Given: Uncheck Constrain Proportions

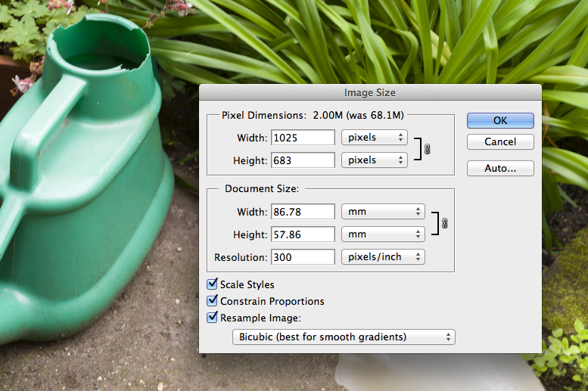Looking at the screenshot, I should tap(213, 301).
